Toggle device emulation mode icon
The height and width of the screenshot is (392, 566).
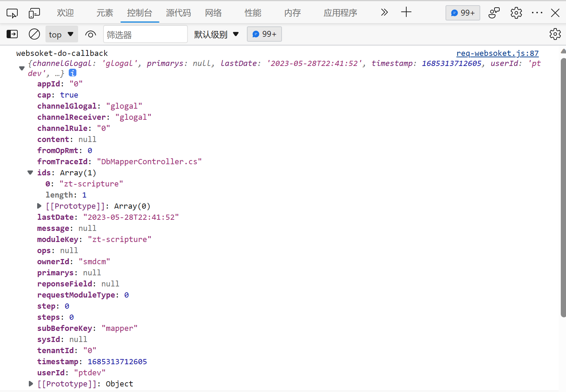tap(34, 13)
